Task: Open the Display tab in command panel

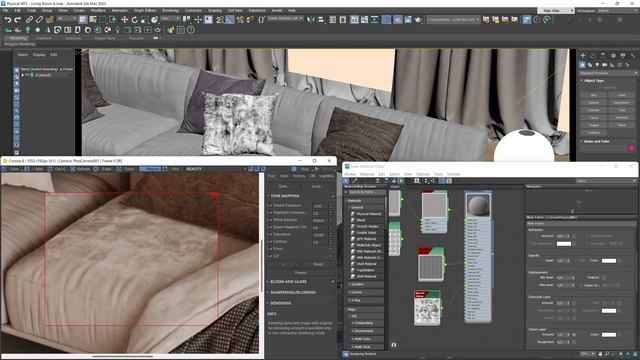Action: point(623,56)
